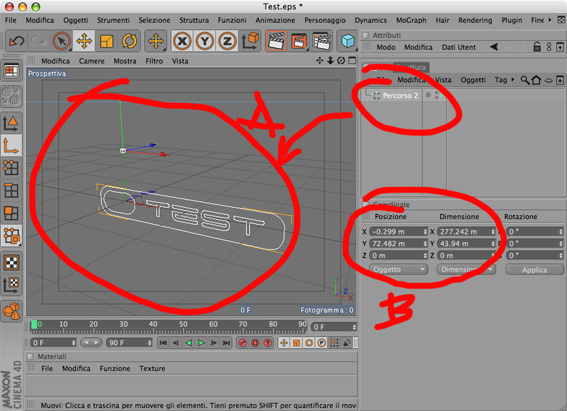The height and width of the screenshot is (411, 567).
Task: Open Render Settings icon
Action: pyautogui.click(x=322, y=41)
